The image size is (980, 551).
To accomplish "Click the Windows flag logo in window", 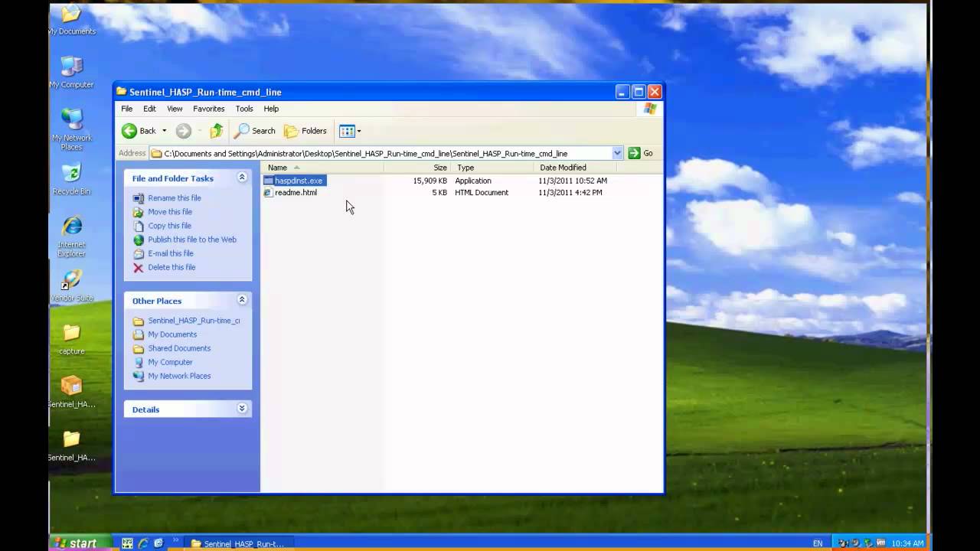I will [x=650, y=109].
